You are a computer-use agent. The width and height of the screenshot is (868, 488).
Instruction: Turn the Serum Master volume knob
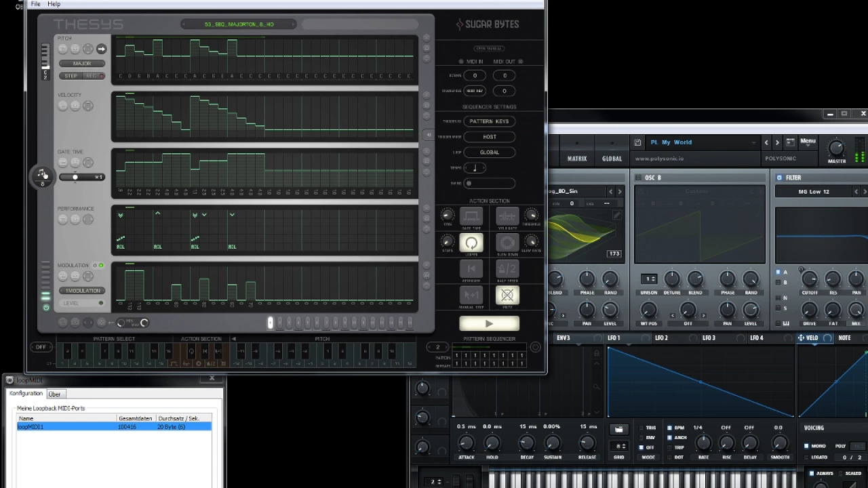click(837, 148)
